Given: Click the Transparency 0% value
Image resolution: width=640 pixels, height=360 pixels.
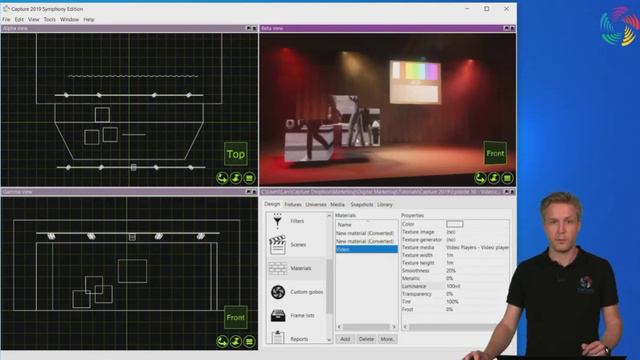Looking at the screenshot, I should tap(450, 294).
